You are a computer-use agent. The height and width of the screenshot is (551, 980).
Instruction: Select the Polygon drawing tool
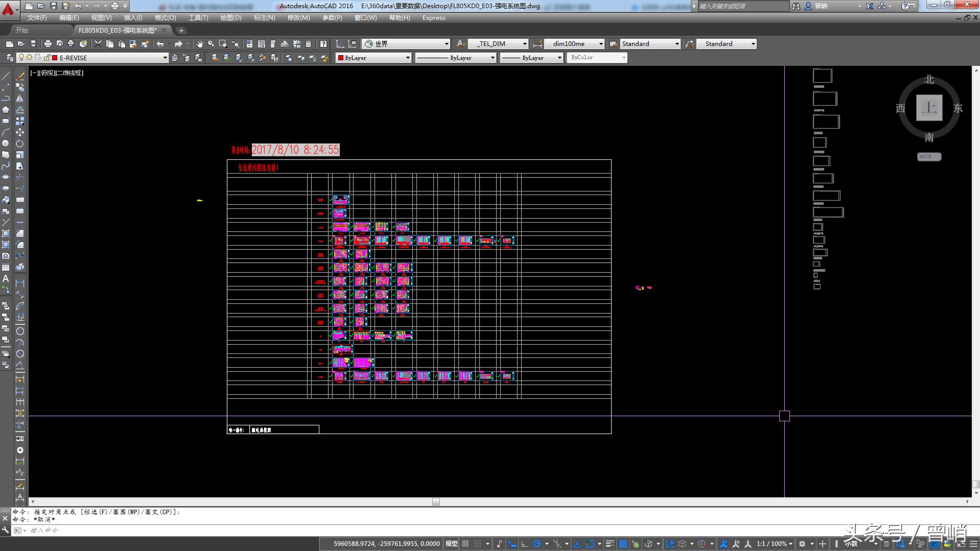coord(6,110)
